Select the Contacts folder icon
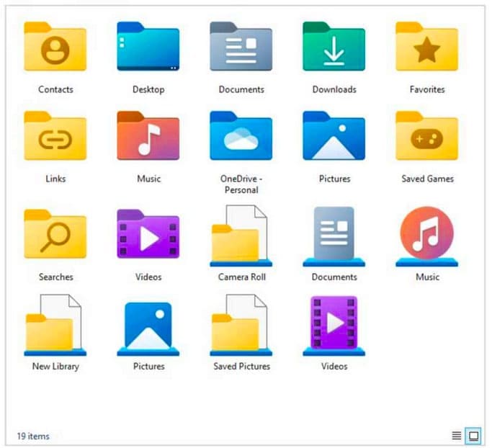 [55, 48]
